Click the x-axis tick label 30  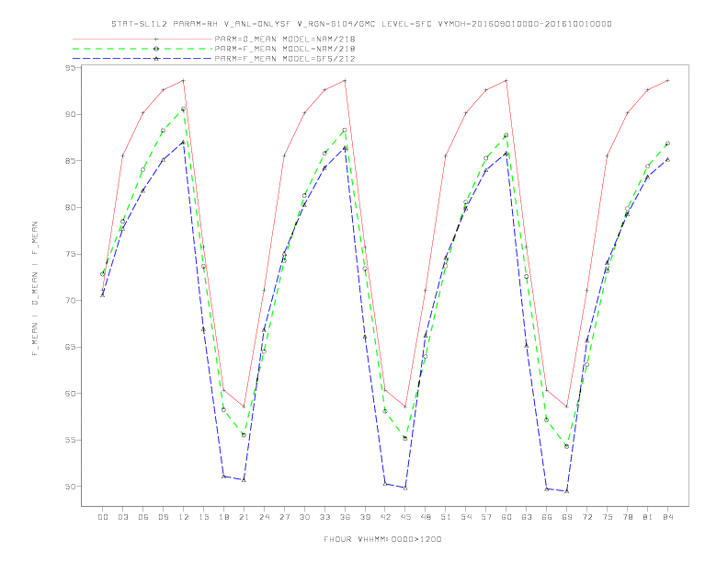coord(304,517)
